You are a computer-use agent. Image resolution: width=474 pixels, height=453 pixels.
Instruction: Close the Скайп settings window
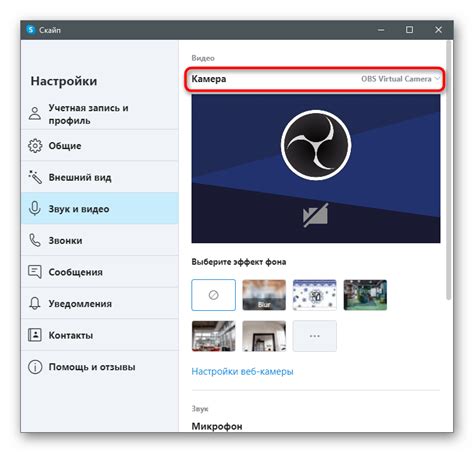coord(438,30)
